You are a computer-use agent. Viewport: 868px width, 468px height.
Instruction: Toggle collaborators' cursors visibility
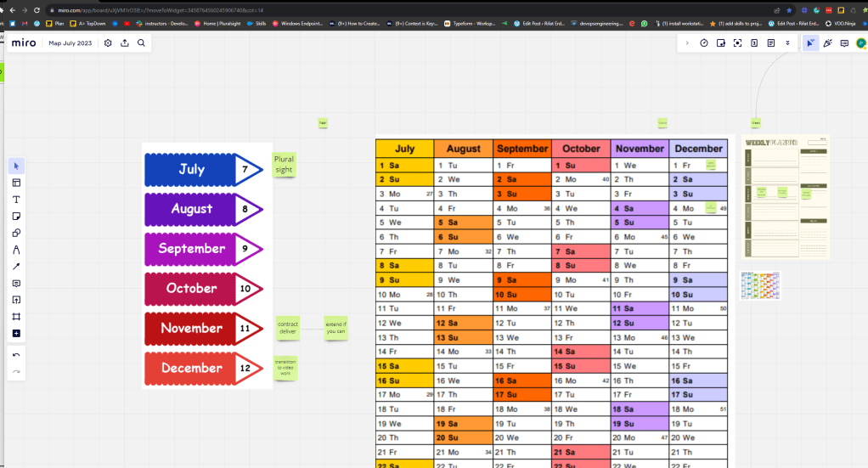click(x=810, y=42)
